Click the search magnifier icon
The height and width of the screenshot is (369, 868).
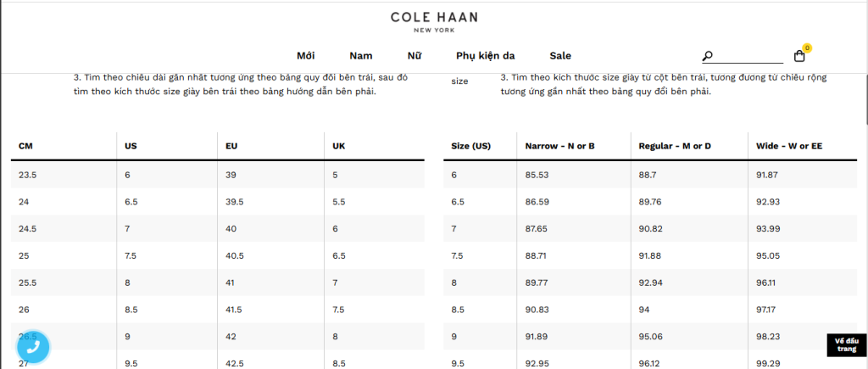tap(708, 56)
